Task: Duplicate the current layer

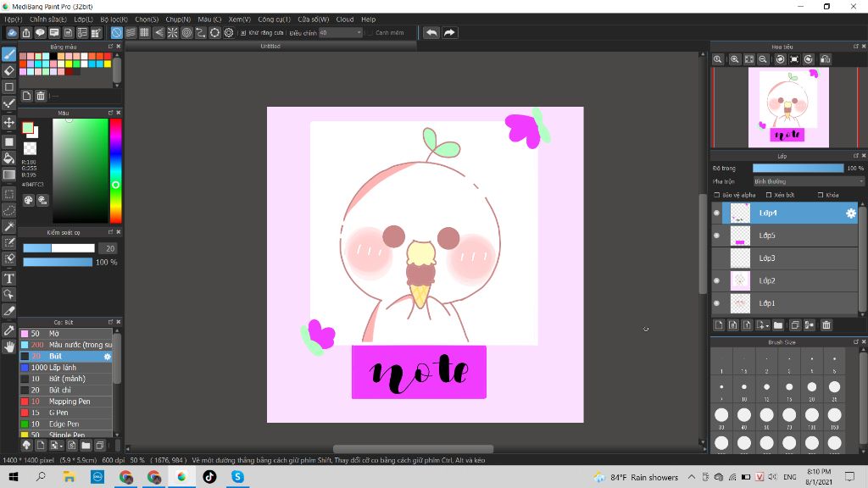Action: (795, 325)
